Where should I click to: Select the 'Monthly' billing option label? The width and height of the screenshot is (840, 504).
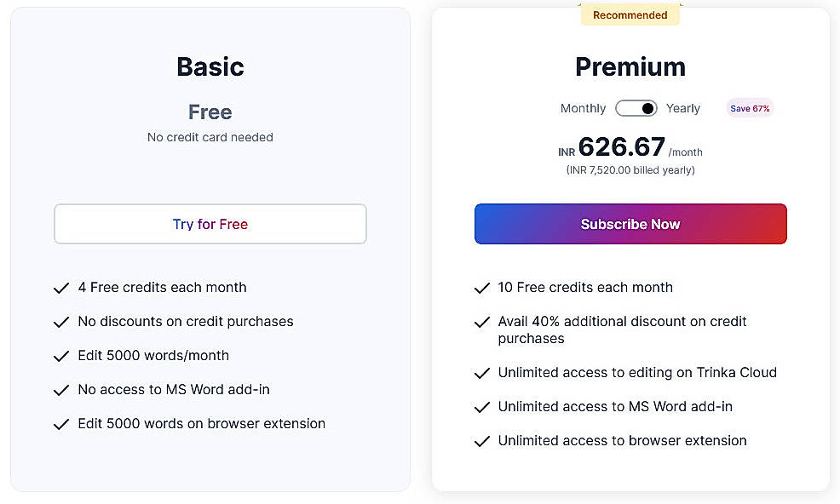tap(583, 108)
